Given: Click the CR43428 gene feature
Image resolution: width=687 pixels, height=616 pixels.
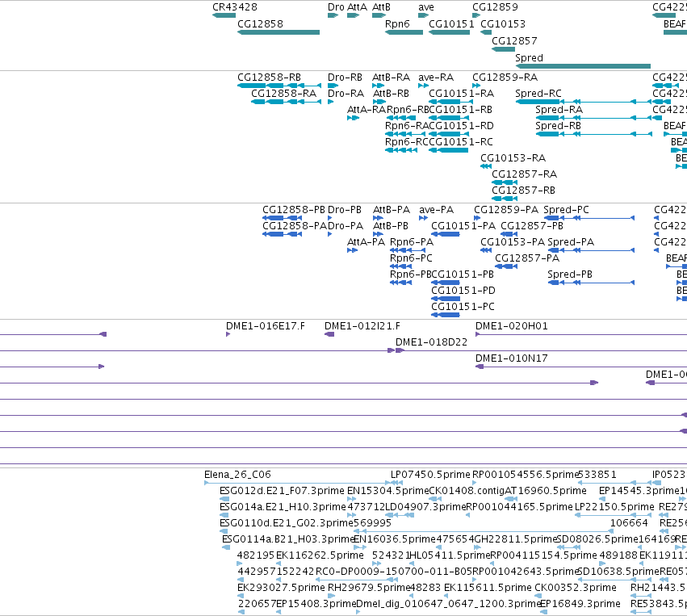Looking at the screenshot, I should [224, 15].
